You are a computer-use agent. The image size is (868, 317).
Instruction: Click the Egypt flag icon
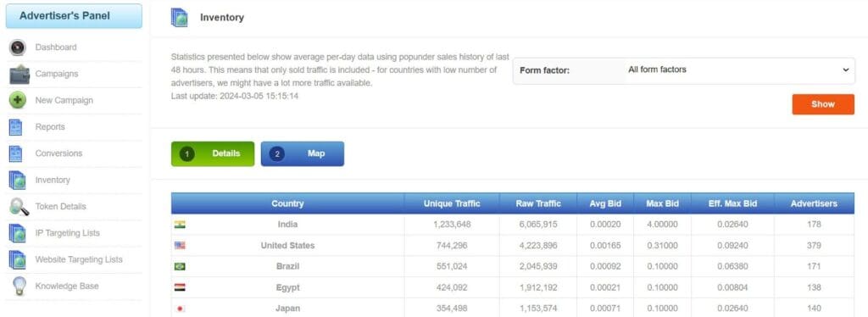tap(180, 287)
